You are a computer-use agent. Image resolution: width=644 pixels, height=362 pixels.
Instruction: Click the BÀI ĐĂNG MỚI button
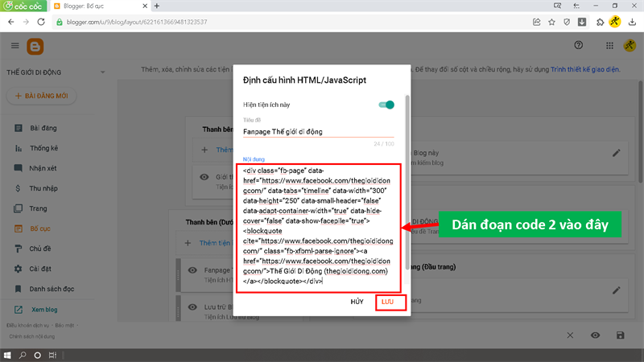tap(42, 96)
